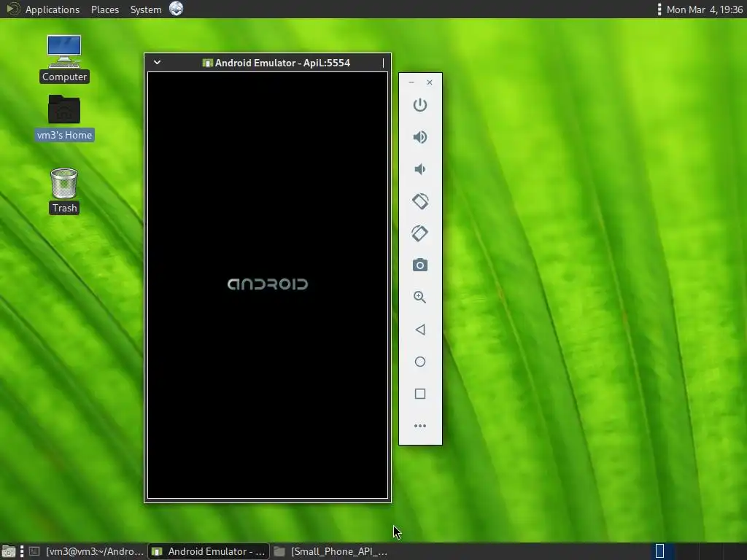Open the System menu
This screenshot has width=747, height=560.
tap(146, 9)
